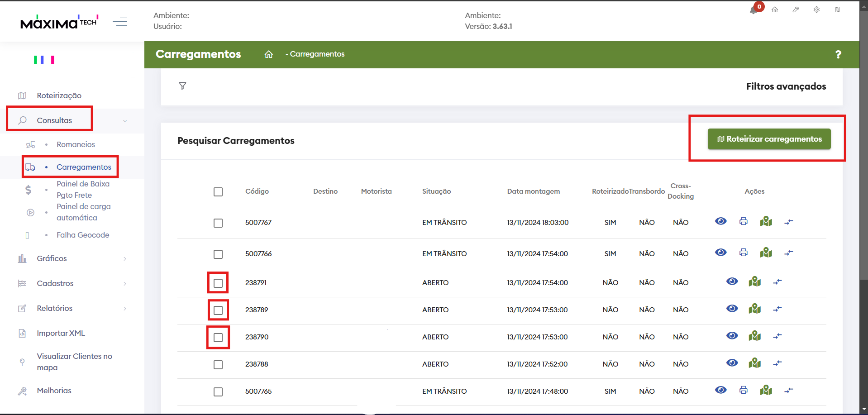868x415 pixels.
Task: Open Filtros avançados
Action: click(x=786, y=86)
